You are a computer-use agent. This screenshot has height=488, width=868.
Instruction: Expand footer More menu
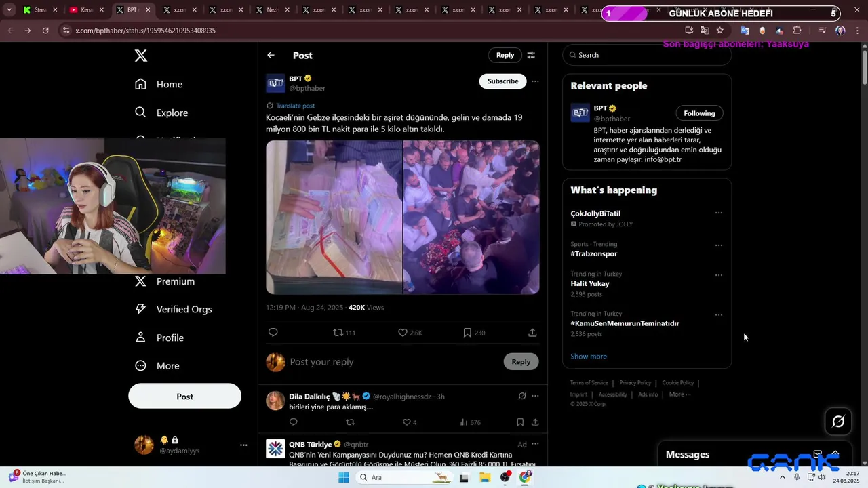pyautogui.click(x=679, y=394)
